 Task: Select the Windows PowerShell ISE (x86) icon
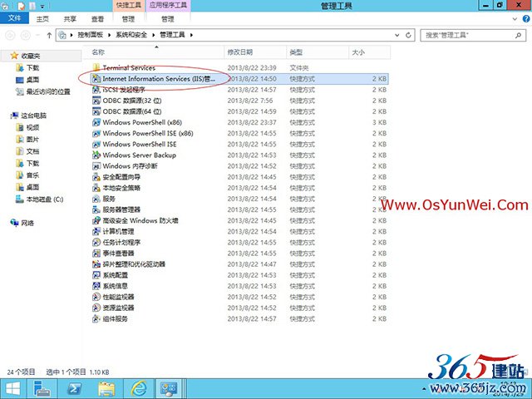click(x=96, y=133)
